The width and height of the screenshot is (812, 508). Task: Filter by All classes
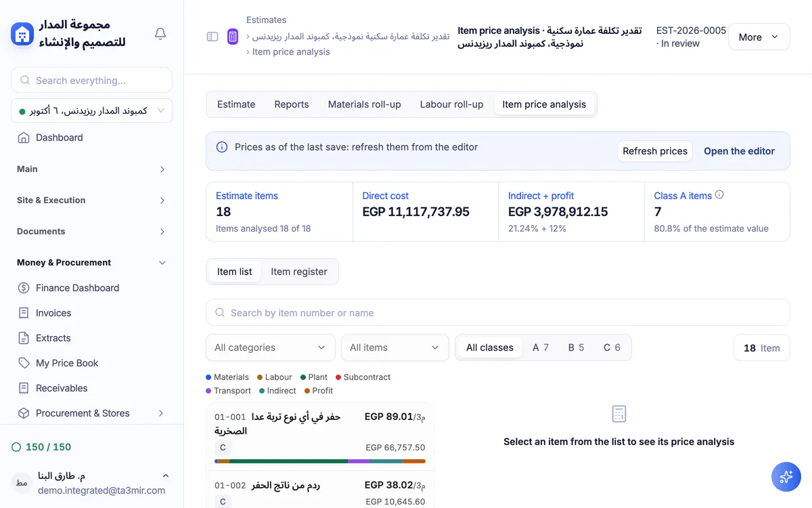(x=490, y=347)
